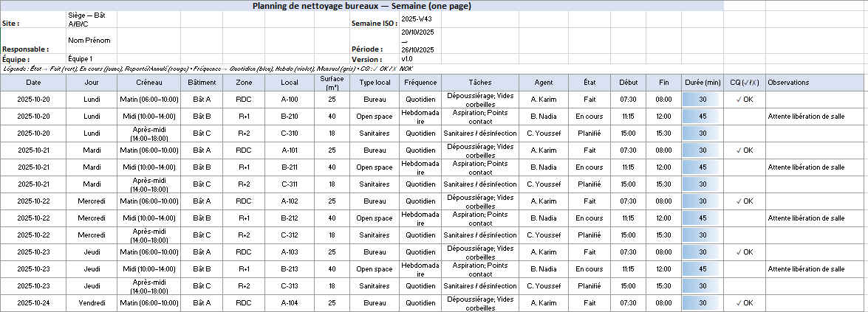Click the CQ OK mark in row A-102
868x312 pixels.
744,201
